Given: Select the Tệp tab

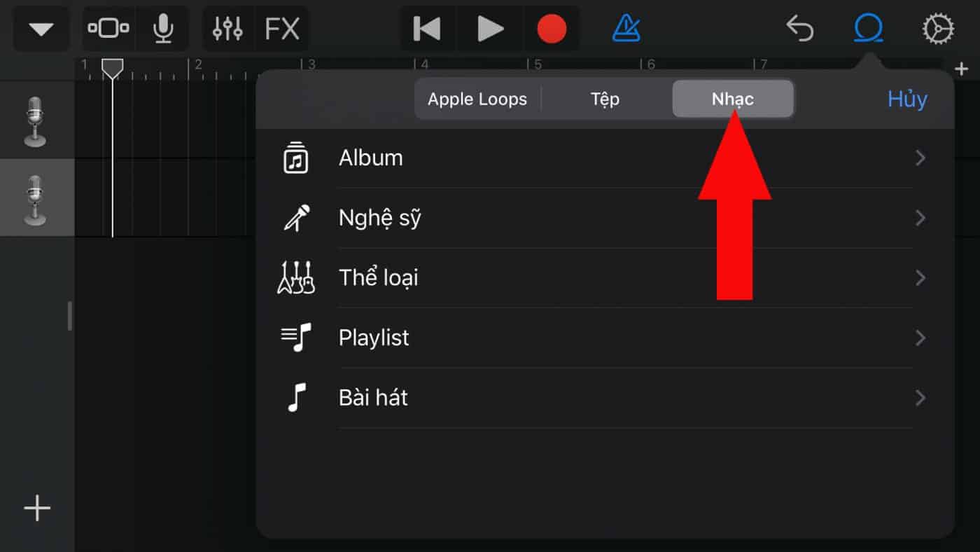Looking at the screenshot, I should (605, 99).
